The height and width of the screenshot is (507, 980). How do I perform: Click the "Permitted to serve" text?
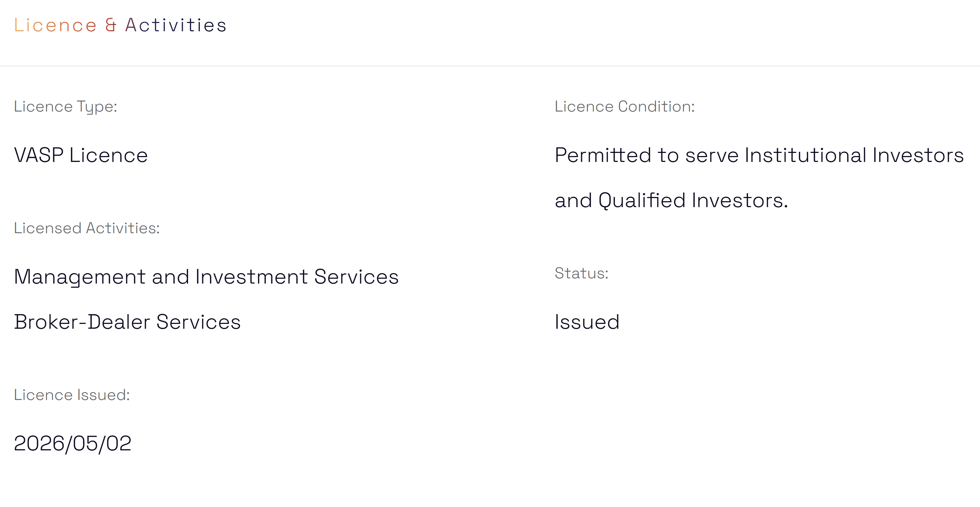[617, 155]
